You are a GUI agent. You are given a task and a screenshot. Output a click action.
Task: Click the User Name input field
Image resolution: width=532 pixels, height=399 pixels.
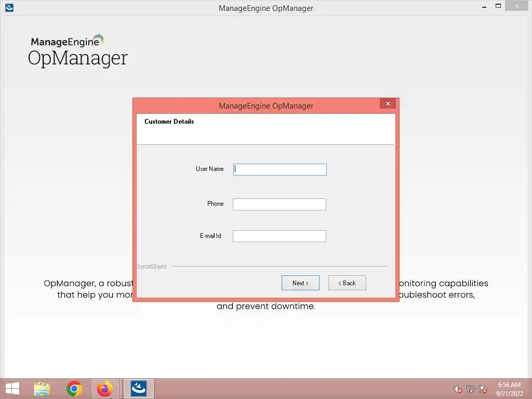click(x=280, y=170)
